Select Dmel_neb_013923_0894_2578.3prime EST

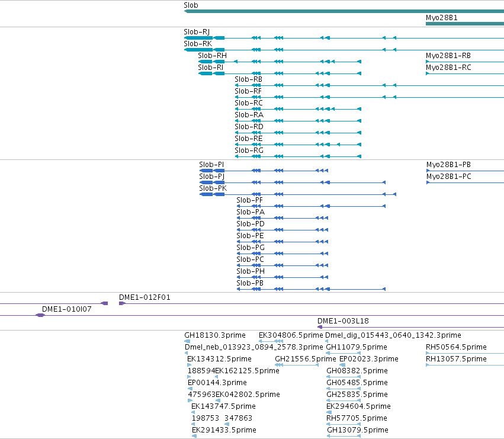click(x=187, y=353)
